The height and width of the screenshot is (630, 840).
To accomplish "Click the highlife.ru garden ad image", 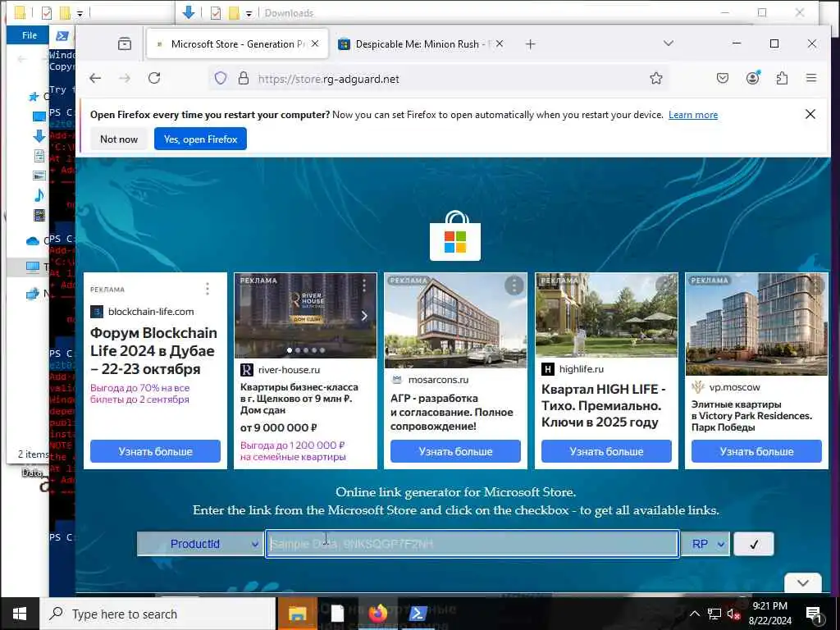I will 606,315.
